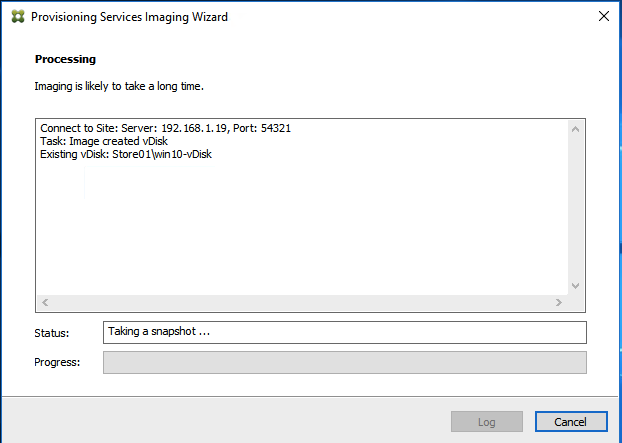Click the horizontal scroll right arrow
Viewport: 622px width, 443px height.
pyautogui.click(x=559, y=303)
